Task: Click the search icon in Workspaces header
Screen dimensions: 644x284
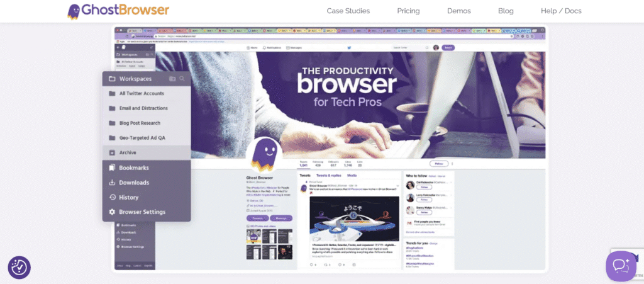Action: pyautogui.click(x=182, y=79)
